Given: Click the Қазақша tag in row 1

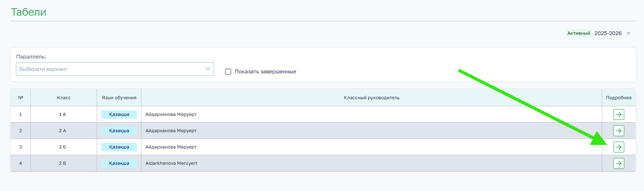Looking at the screenshot, I should (x=119, y=114).
